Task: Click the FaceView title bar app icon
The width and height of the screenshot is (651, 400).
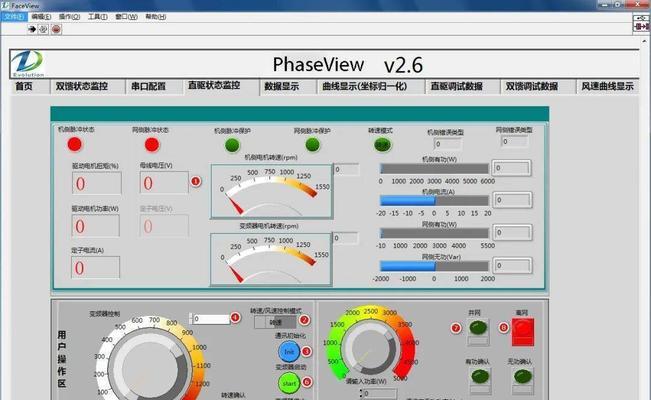Action: pos(5,5)
